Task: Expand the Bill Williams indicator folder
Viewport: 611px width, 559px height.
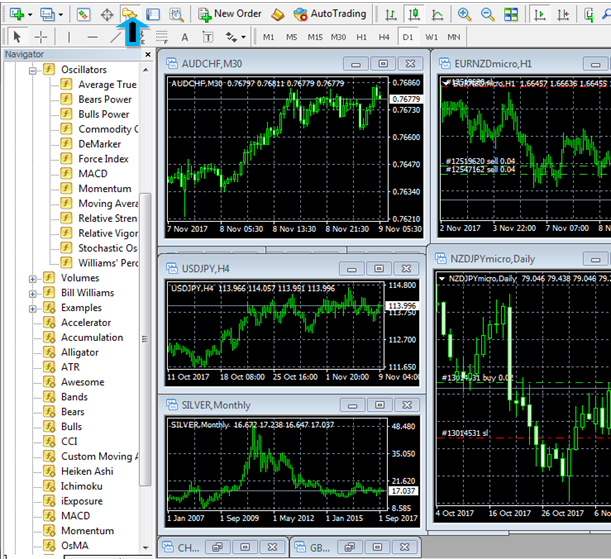Action: click(33, 293)
